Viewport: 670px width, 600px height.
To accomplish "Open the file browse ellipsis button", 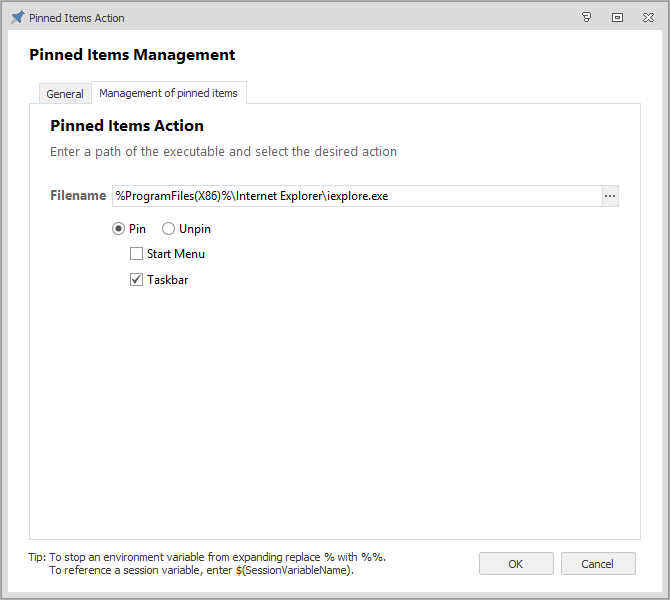I will click(x=610, y=196).
